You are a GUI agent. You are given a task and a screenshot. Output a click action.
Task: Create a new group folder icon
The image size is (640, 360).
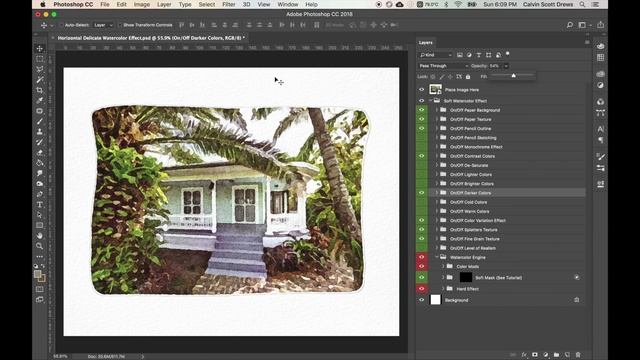coord(556,355)
